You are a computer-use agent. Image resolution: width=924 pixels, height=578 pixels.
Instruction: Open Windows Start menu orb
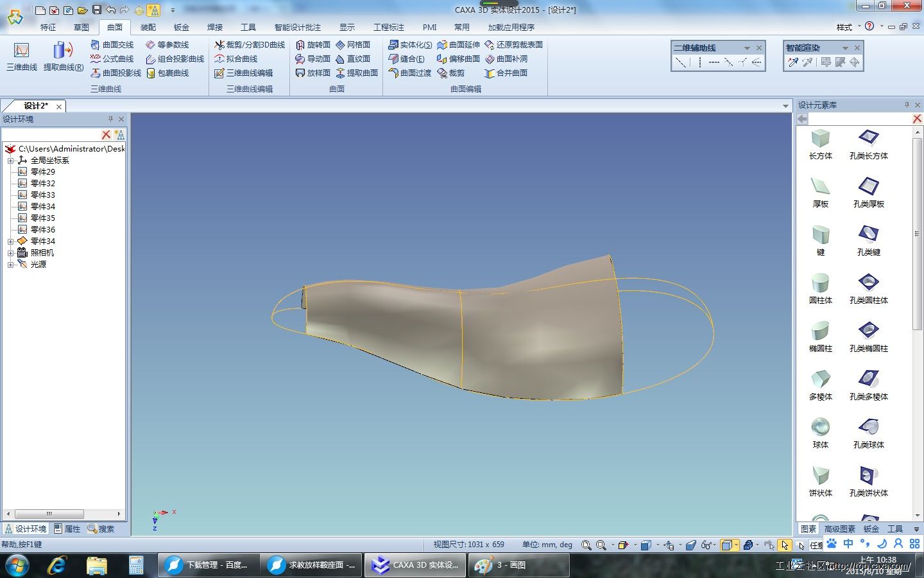[17, 565]
